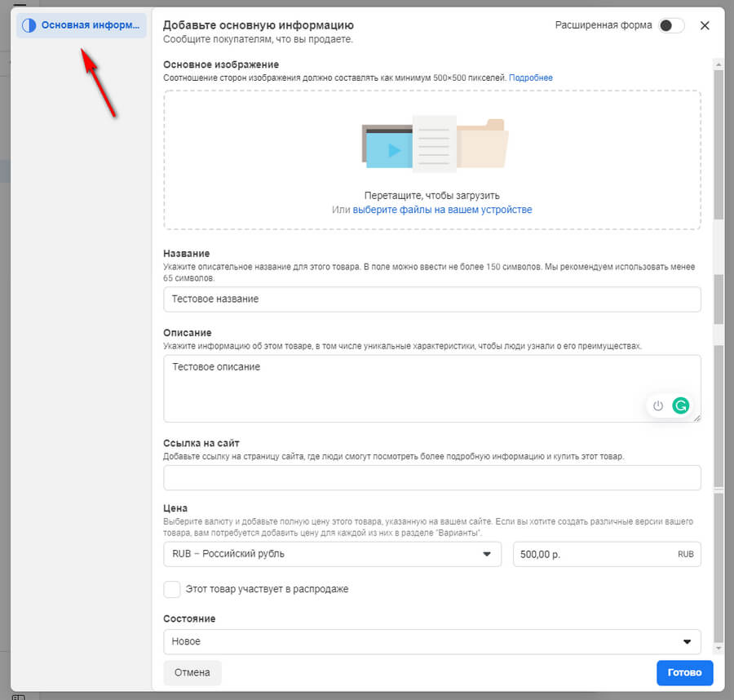Close the dialog with the X icon
The width and height of the screenshot is (734, 700).
pos(705,25)
